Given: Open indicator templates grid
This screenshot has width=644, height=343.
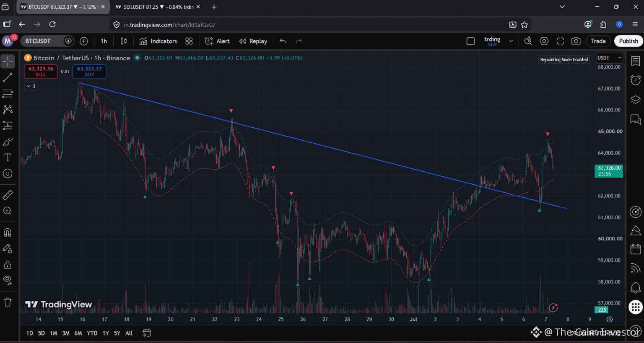Looking at the screenshot, I should point(189,41).
